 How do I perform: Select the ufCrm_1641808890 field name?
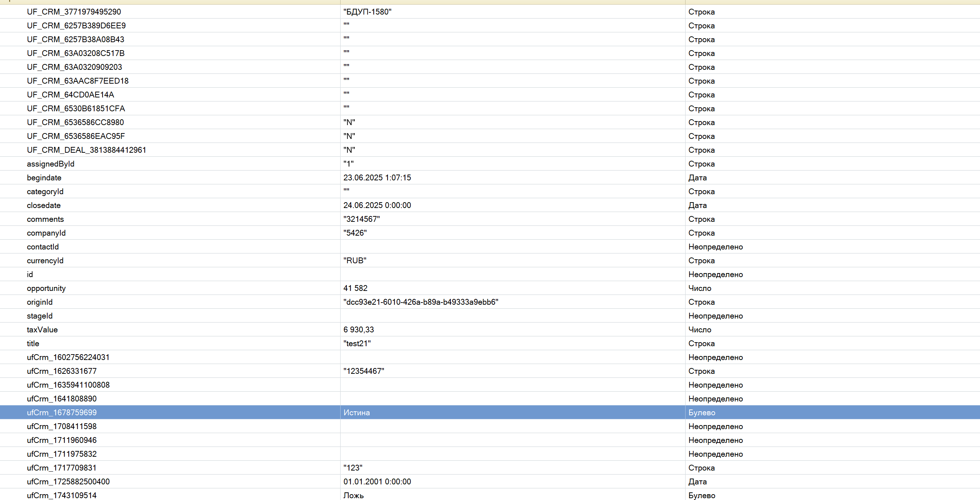[62, 399]
